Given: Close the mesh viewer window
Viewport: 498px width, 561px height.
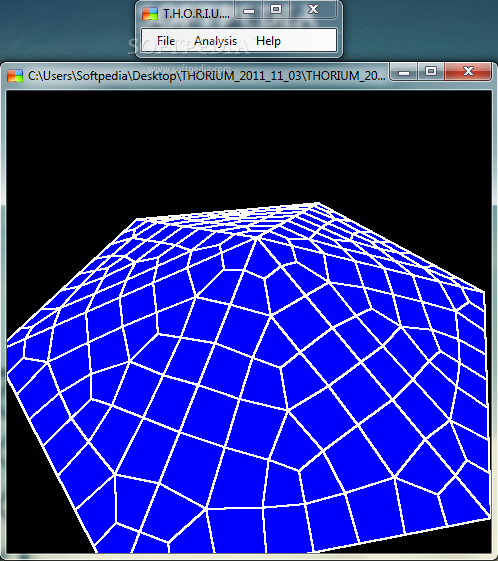Looking at the screenshot, I should click(468, 72).
